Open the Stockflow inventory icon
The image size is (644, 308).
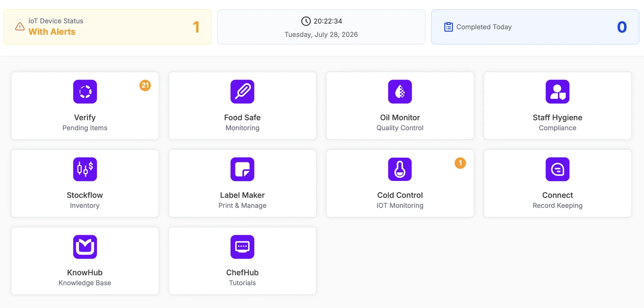85,169
